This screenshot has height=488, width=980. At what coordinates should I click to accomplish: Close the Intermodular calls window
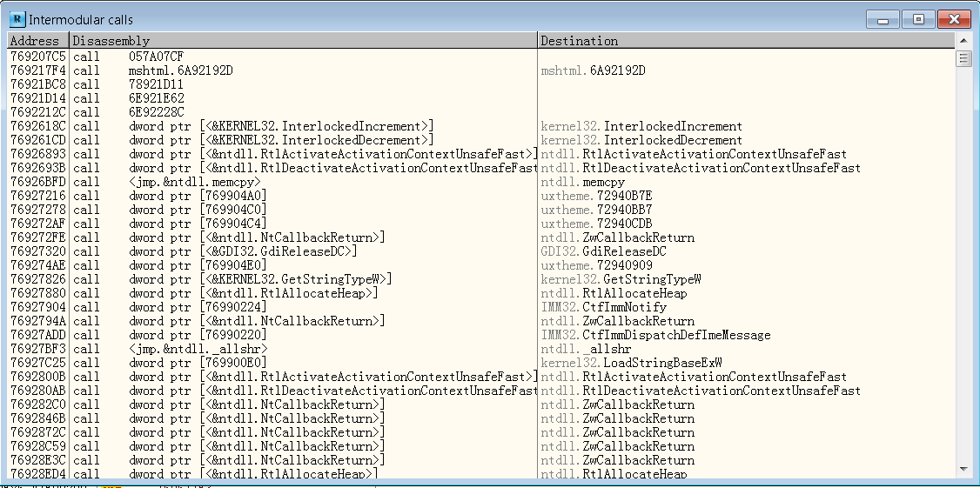click(954, 20)
